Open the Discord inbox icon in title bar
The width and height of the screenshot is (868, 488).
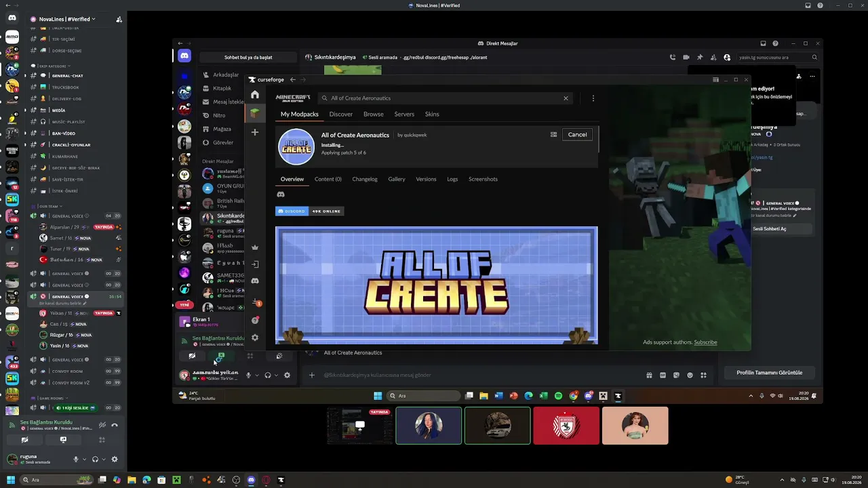point(808,5)
